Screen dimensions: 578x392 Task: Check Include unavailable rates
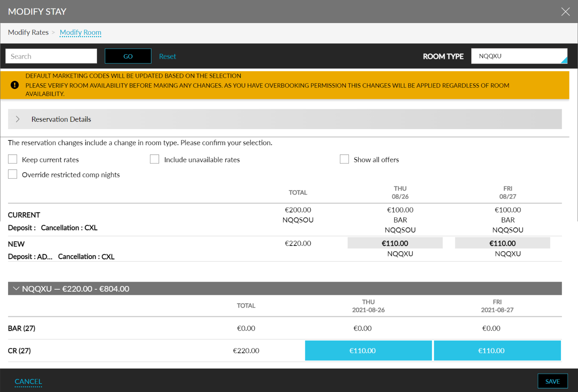point(155,159)
